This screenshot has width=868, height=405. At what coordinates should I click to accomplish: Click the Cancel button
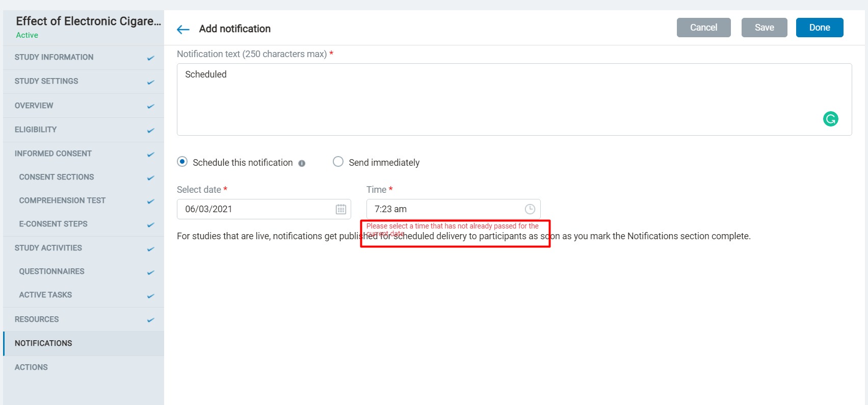coord(703,28)
